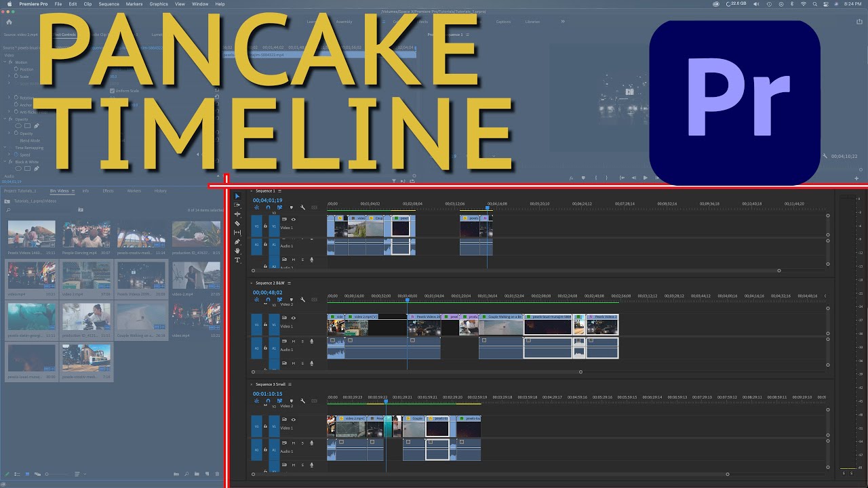Click the project panel trash icon
This screenshot has width=868, height=488.
[216, 474]
